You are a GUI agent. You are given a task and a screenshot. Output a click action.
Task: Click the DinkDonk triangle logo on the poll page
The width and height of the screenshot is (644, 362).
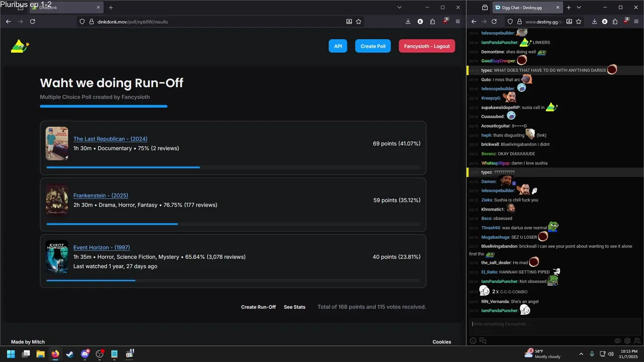pyautogui.click(x=20, y=46)
